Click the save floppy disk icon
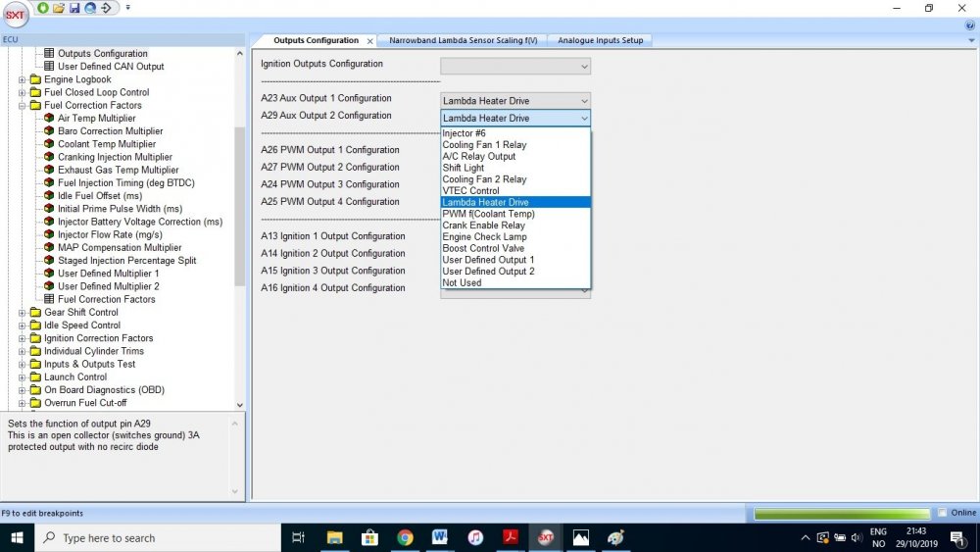Image resolution: width=980 pixels, height=552 pixels. tap(74, 8)
